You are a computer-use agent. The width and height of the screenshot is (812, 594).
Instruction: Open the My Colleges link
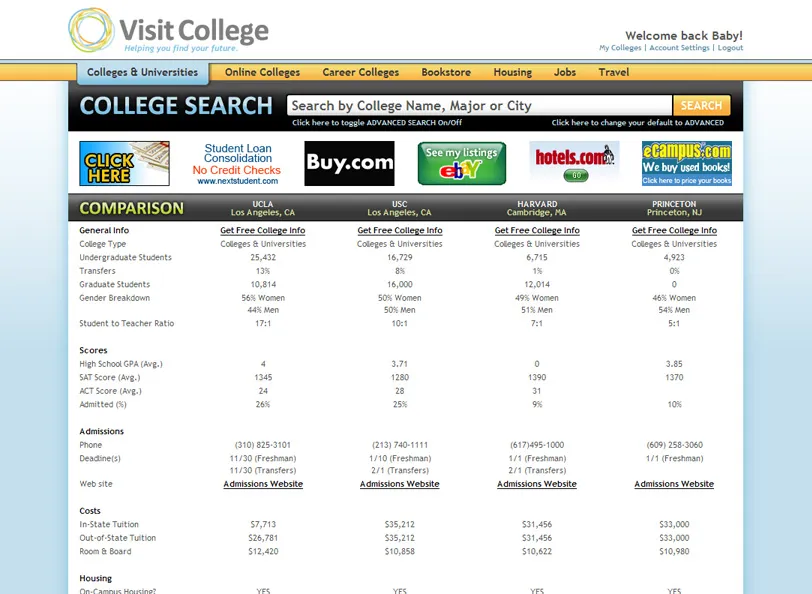[620, 48]
